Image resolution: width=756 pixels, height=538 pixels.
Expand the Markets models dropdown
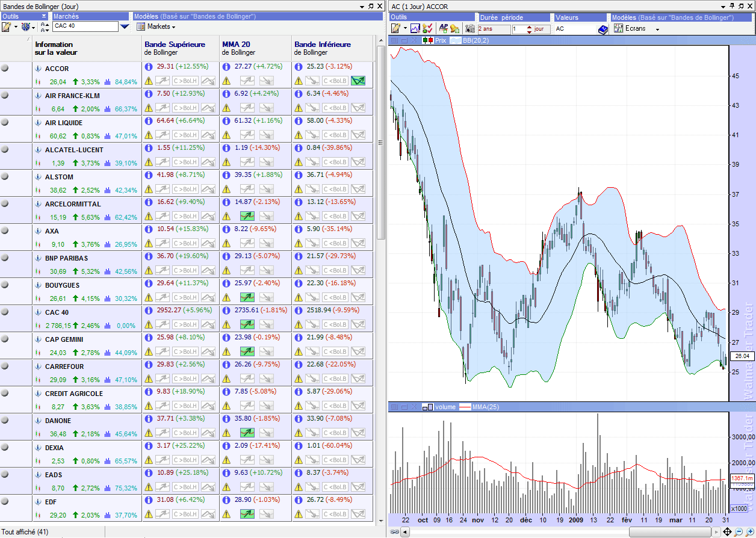tap(173, 28)
